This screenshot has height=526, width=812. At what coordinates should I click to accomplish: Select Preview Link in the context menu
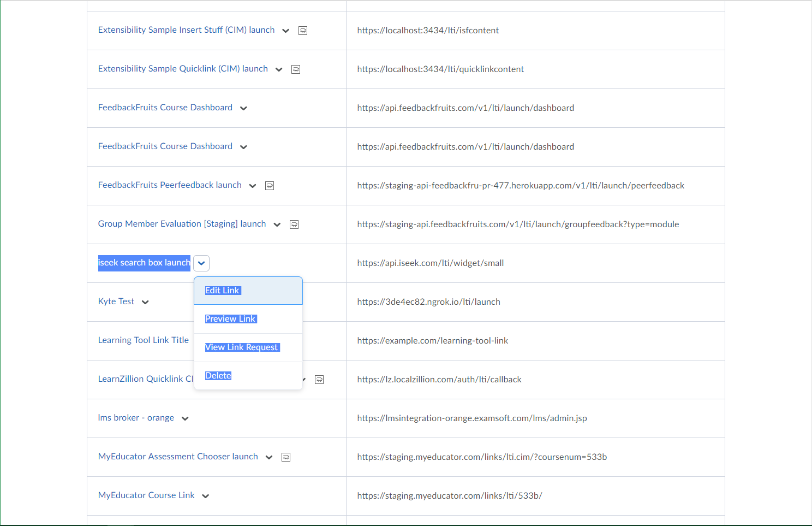230,319
